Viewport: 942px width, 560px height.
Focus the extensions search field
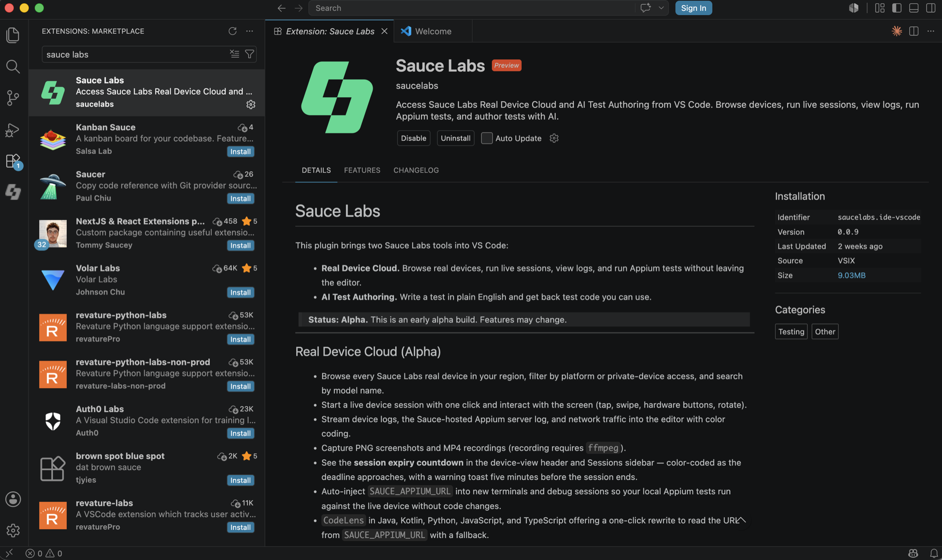137,54
